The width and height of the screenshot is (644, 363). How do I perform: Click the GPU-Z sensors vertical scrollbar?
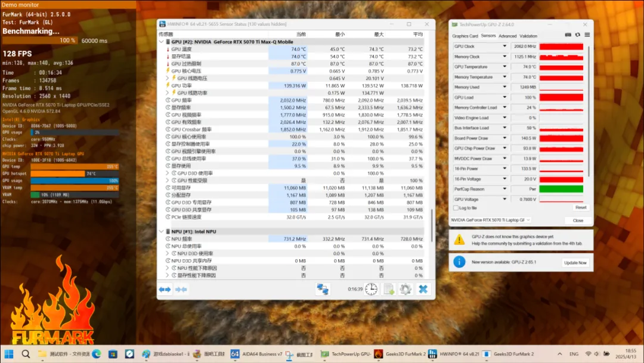pyautogui.click(x=589, y=111)
